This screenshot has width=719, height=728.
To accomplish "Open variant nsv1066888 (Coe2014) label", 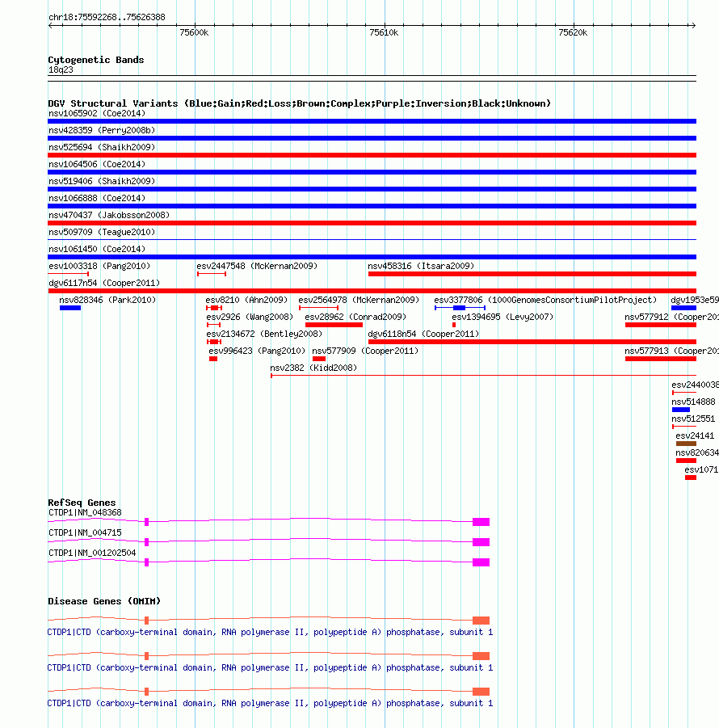I will click(x=97, y=198).
